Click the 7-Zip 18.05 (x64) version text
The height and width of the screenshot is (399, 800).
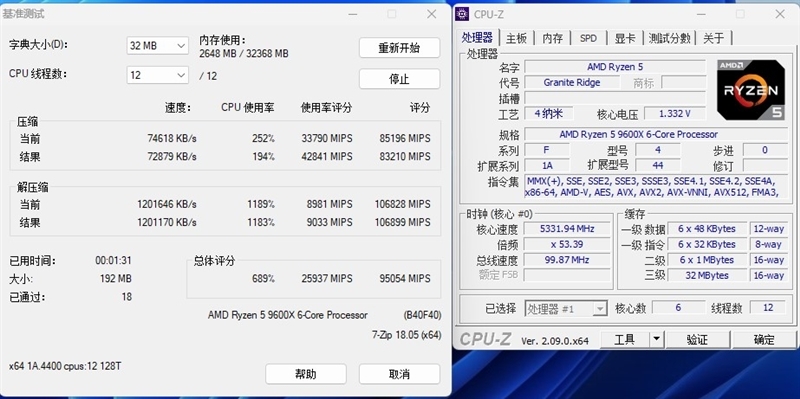[406, 335]
